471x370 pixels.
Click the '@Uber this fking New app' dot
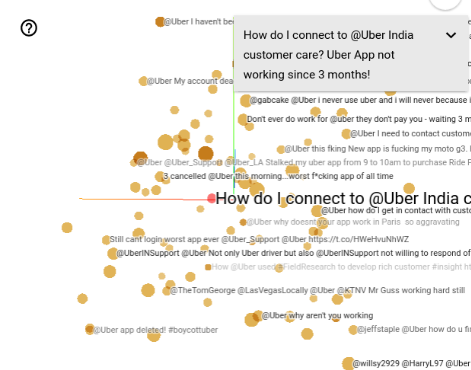(x=281, y=149)
